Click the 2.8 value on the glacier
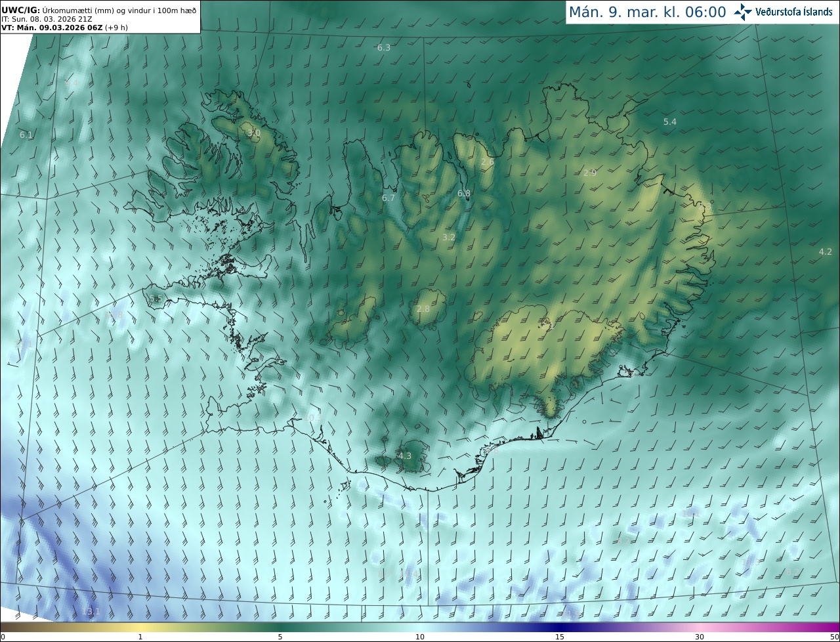The width and height of the screenshot is (840, 642). tap(423, 309)
